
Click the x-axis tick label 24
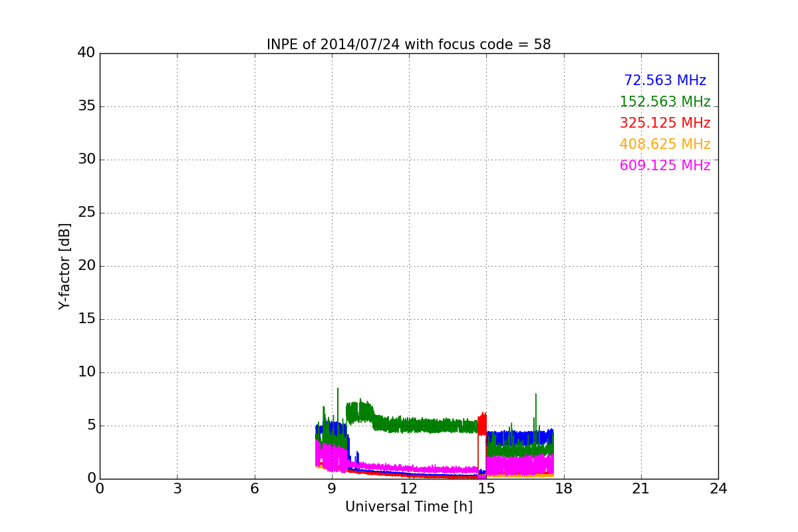click(x=718, y=489)
